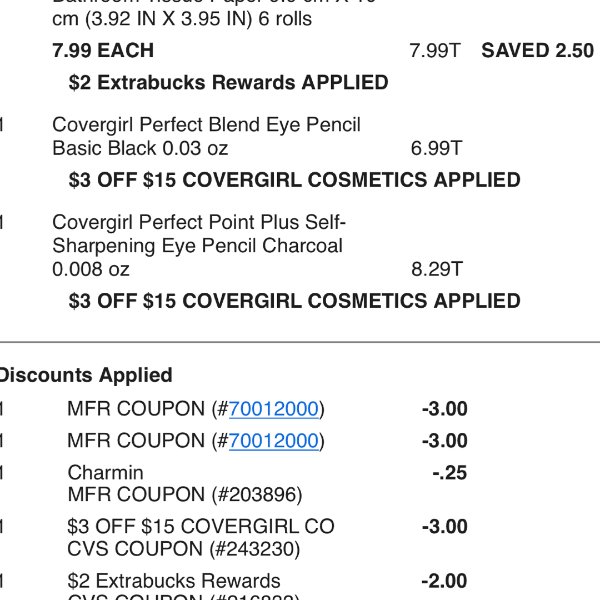This screenshot has height=600, width=600.
Task: Click the 7.99T price value
Action: click(x=435, y=51)
